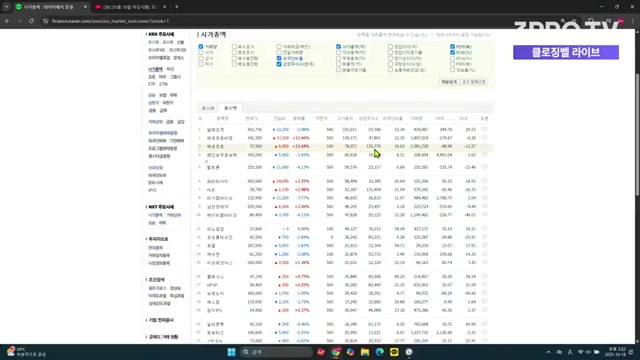Image resolution: width=640 pixels, height=360 pixels.
Task: Open the tab search dropdown arrow
Action: pos(7,7)
